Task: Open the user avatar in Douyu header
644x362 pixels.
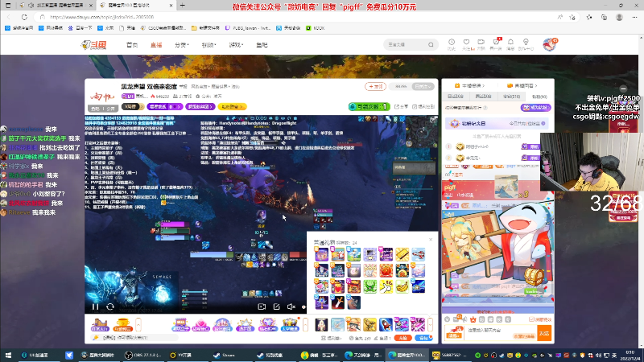Action: [x=550, y=44]
